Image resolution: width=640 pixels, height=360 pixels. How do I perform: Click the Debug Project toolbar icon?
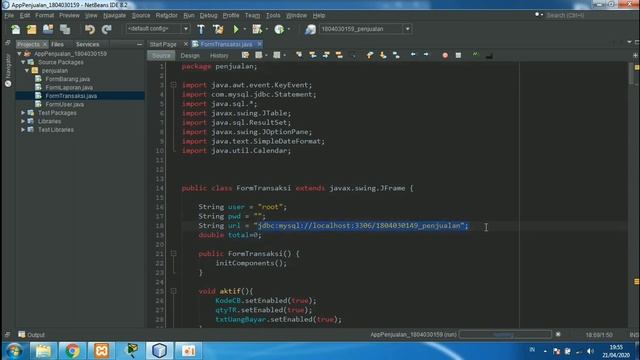(257, 29)
